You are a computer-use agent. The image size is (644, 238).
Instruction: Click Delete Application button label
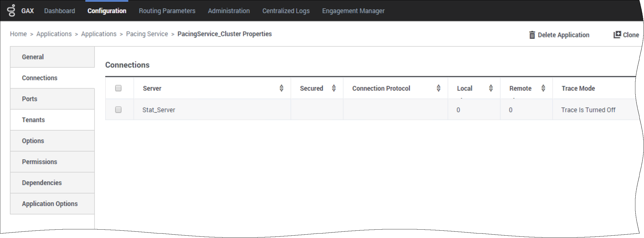click(x=563, y=35)
